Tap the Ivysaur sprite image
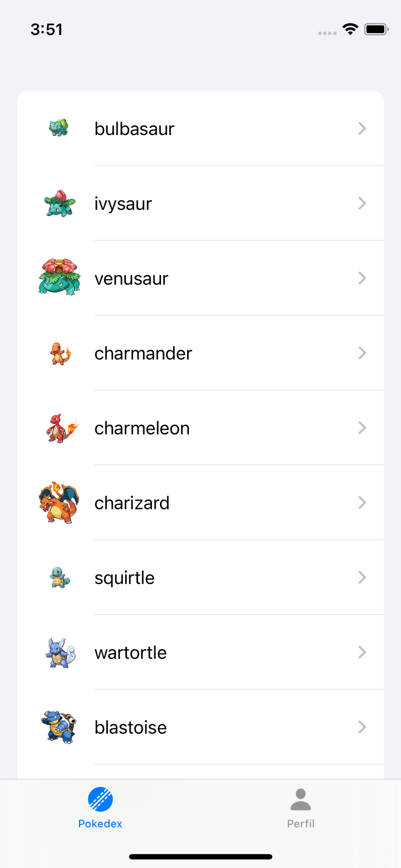The width and height of the screenshot is (401, 868). tap(59, 203)
